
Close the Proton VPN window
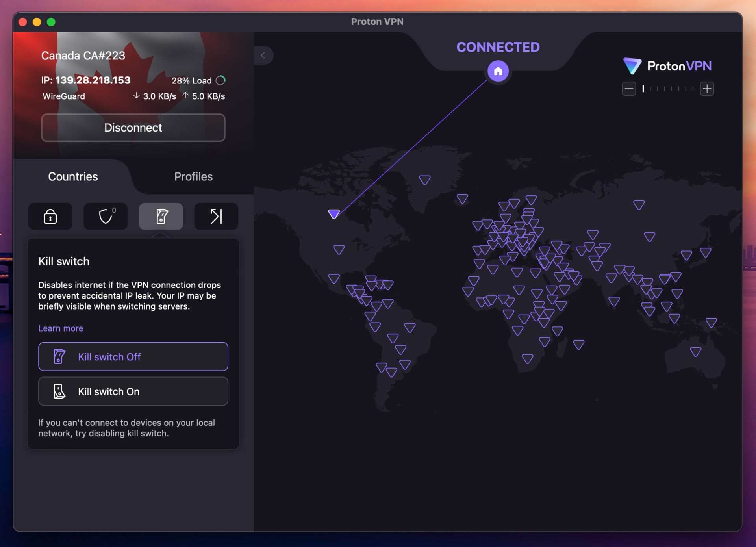click(23, 22)
